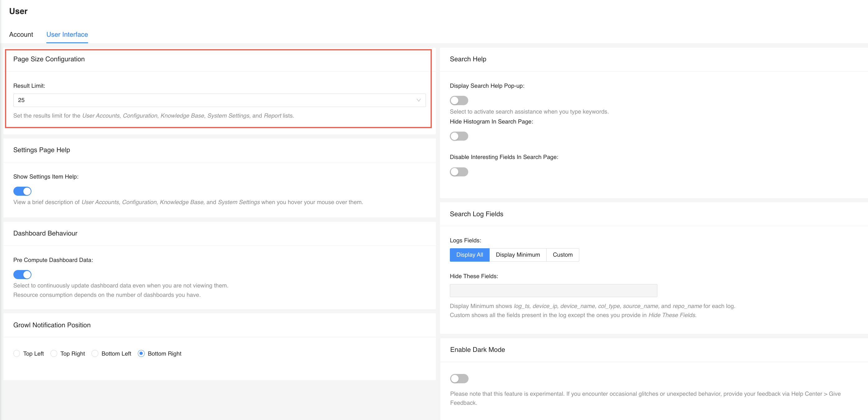Enable Display Search Help Pop-up
The height and width of the screenshot is (420, 868).
point(459,100)
